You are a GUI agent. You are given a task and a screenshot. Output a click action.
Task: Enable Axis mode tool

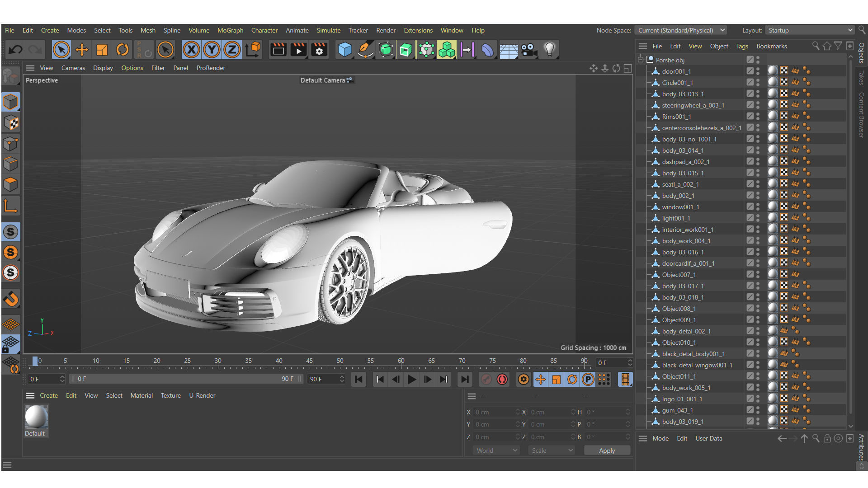pyautogui.click(x=11, y=206)
